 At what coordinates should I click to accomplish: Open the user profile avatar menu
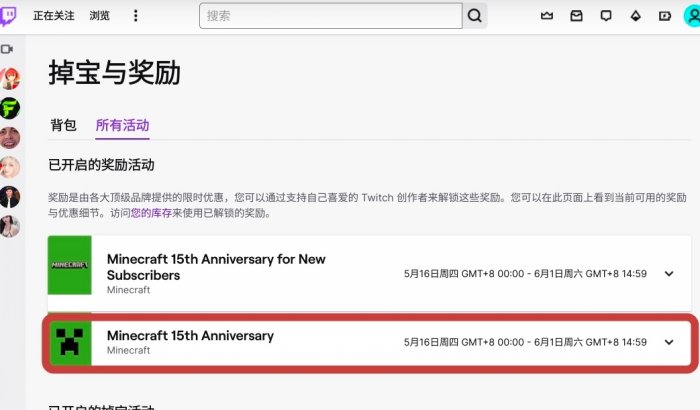(x=692, y=16)
